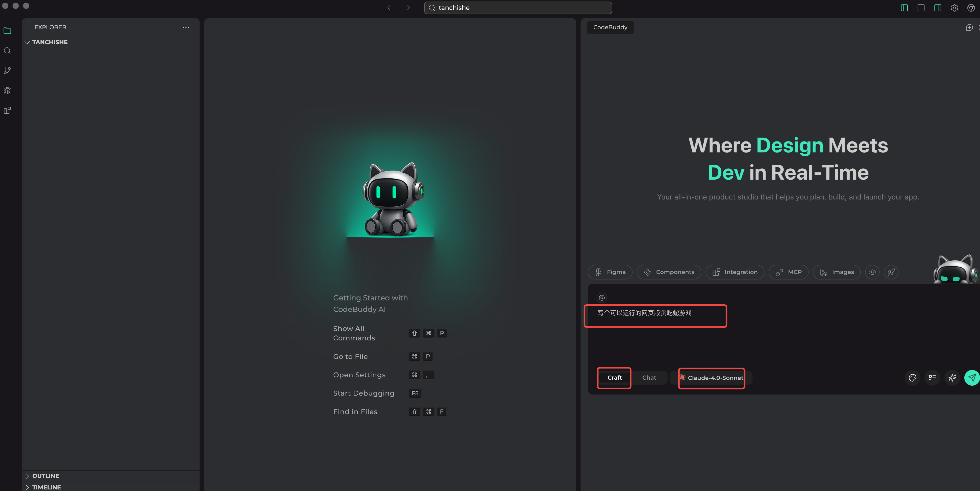Click the checklist plan icon in chat toolbar
980x491 pixels.
pyautogui.click(x=932, y=378)
